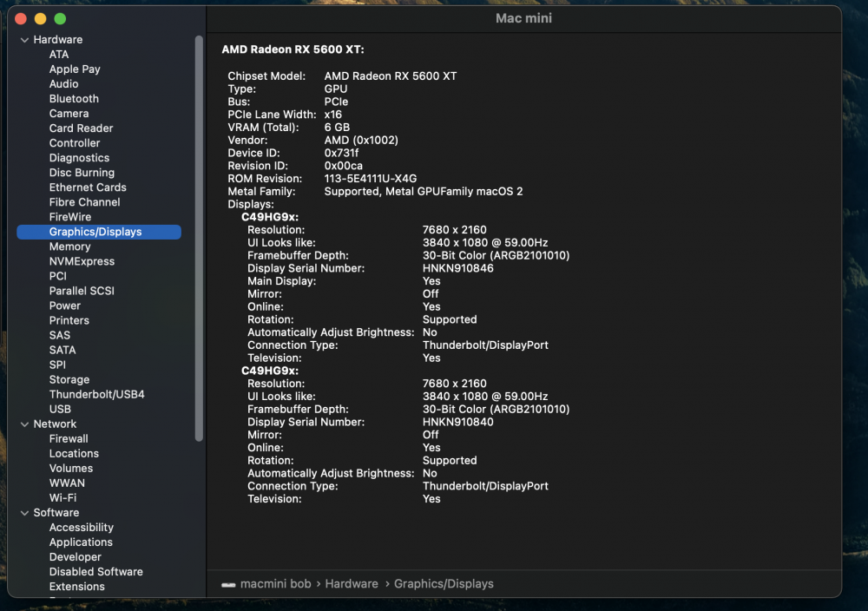868x611 pixels.
Task: Click the Mac mini window title
Action: 523,18
